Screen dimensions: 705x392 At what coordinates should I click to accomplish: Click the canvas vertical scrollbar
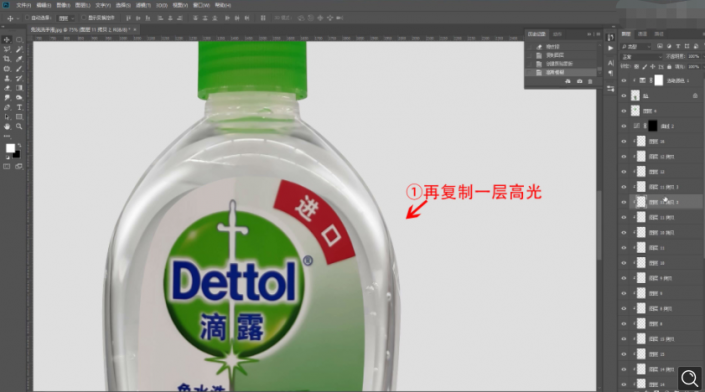[x=599, y=225]
